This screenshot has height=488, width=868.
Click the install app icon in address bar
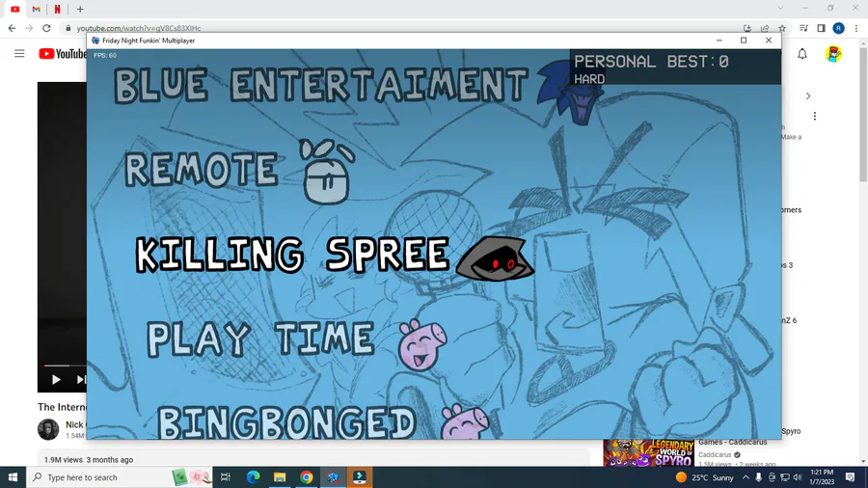[x=747, y=28]
